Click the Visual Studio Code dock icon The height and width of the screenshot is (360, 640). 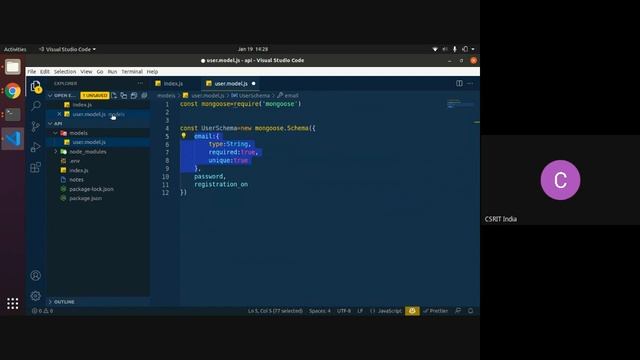[x=13, y=139]
